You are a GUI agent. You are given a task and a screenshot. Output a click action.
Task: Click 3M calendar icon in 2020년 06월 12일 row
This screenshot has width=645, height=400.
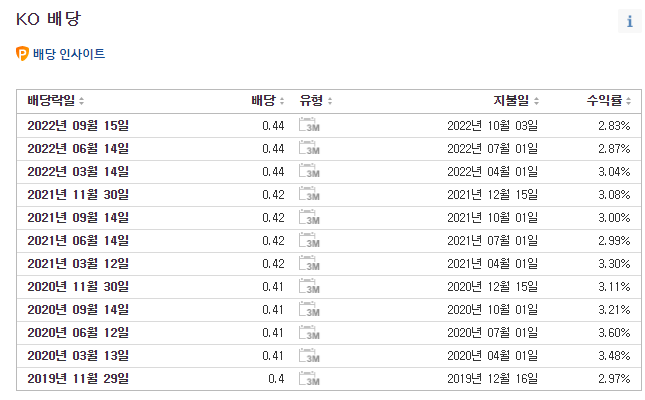(x=309, y=332)
